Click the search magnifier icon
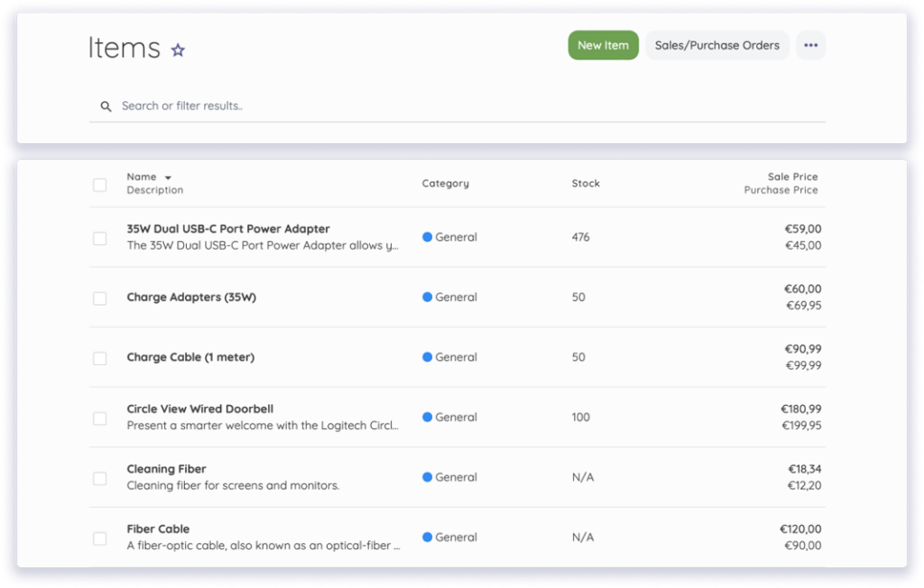The image size is (924, 588). click(106, 106)
